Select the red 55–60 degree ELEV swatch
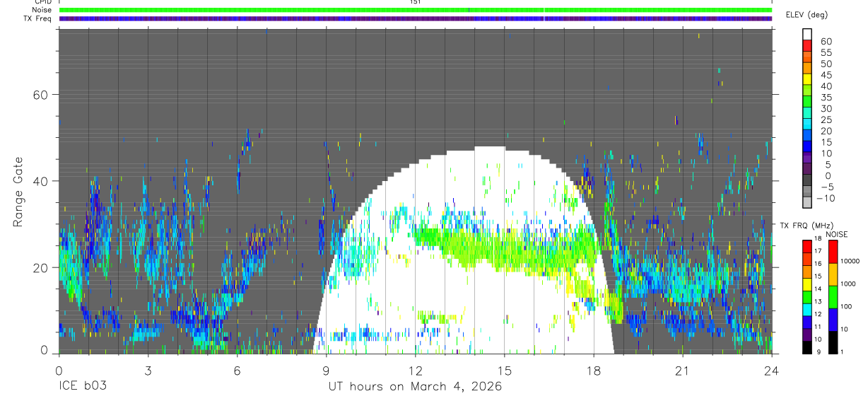868x401 pixels. pyautogui.click(x=808, y=46)
